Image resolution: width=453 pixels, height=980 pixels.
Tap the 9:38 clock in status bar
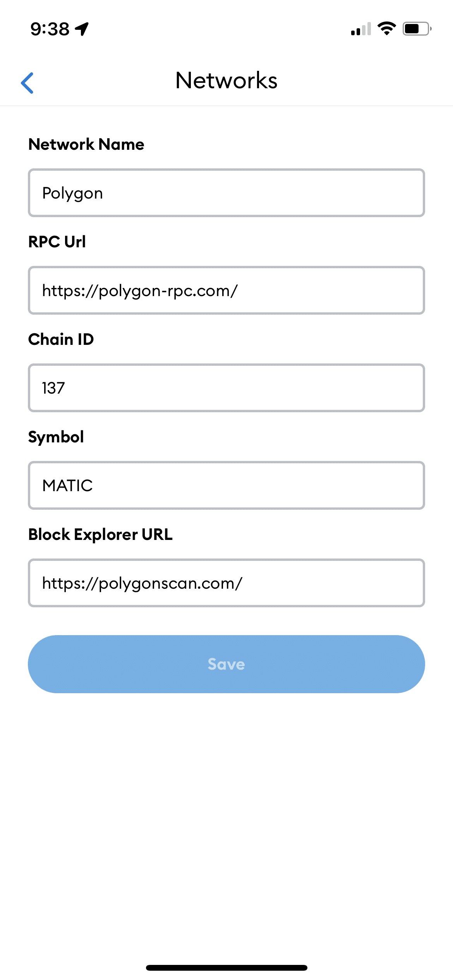click(x=50, y=29)
